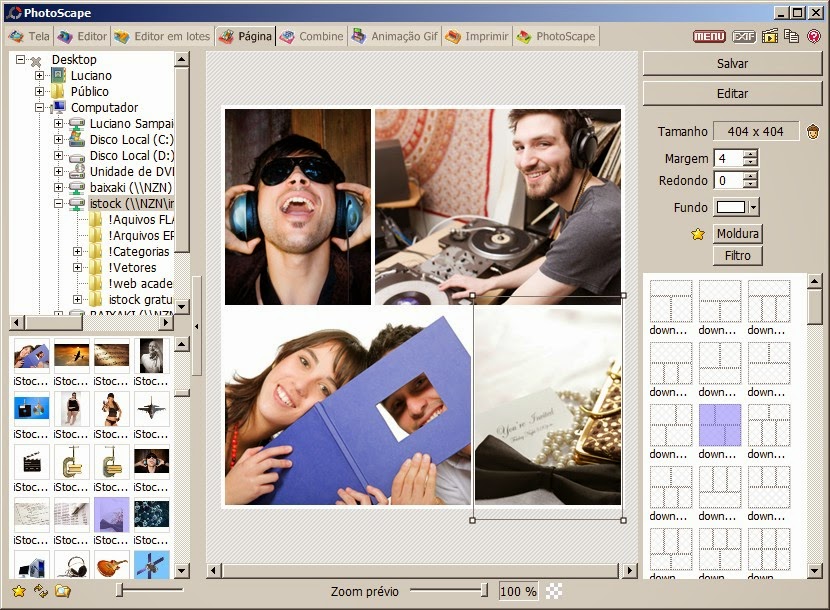The height and width of the screenshot is (610, 830).
Task: Click the checkered transparency icon
Action: (x=554, y=591)
